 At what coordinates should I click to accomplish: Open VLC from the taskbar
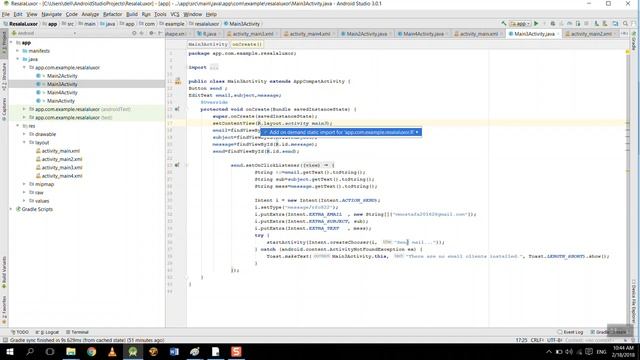[112, 351]
